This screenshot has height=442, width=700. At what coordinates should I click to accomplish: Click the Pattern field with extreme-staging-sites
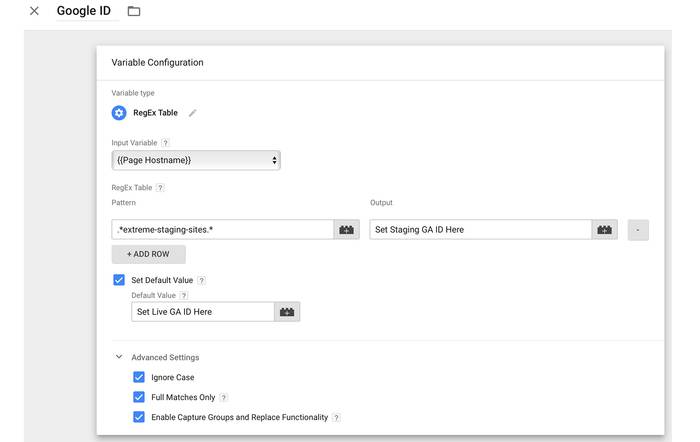223,229
